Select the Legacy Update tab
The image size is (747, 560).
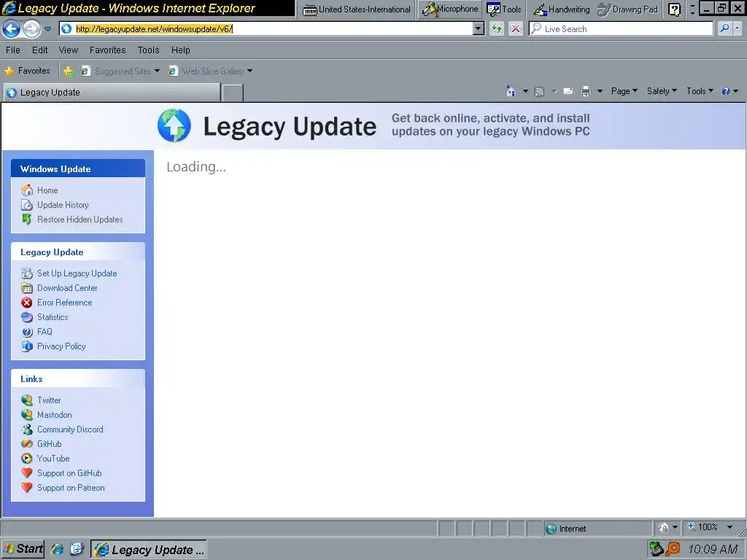112,93
